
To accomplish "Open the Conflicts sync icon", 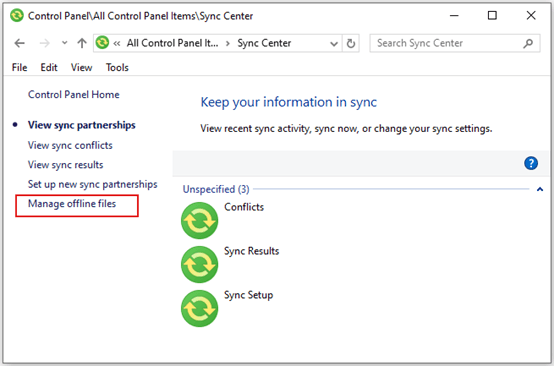I will [200, 220].
